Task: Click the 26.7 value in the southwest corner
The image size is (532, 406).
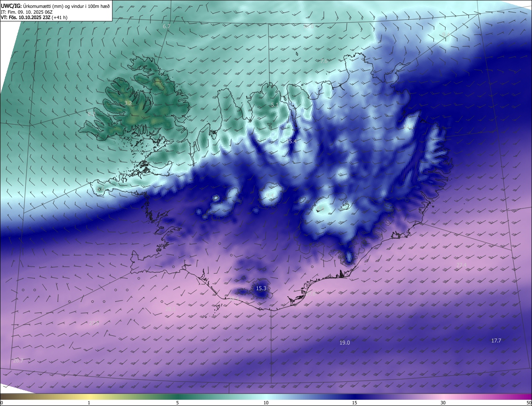Action: coord(18,360)
